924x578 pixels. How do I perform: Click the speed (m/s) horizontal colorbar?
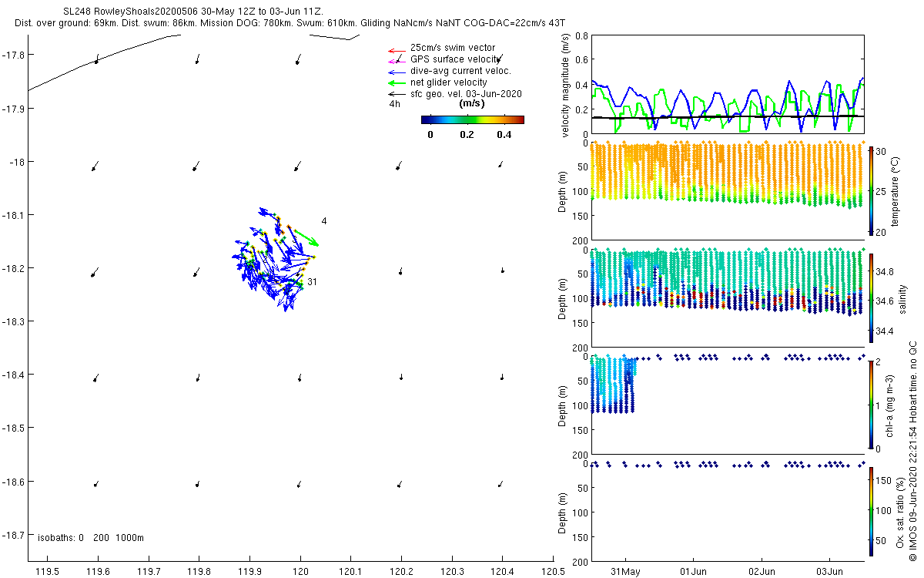tap(473, 119)
